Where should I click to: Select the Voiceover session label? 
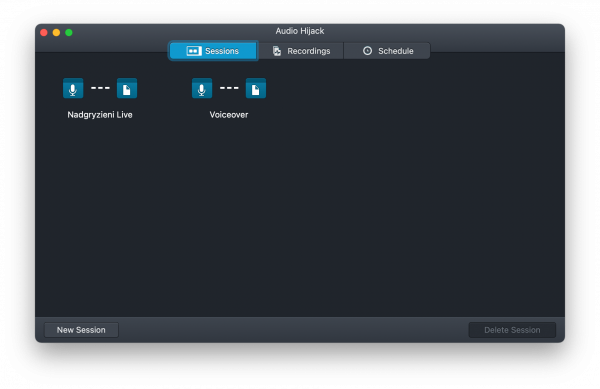point(229,115)
